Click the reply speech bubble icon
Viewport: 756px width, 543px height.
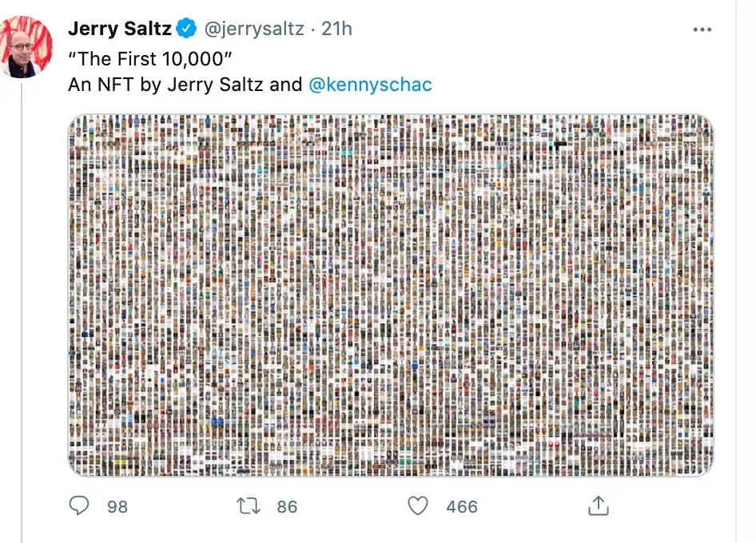coord(81,505)
